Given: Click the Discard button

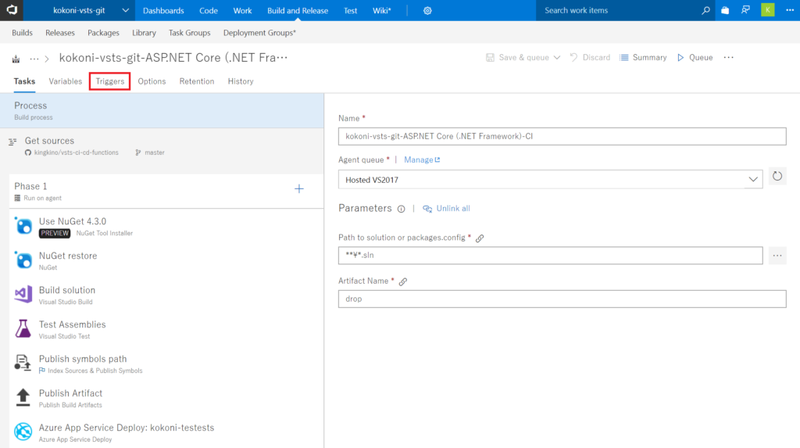Looking at the screenshot, I should pyautogui.click(x=590, y=58).
